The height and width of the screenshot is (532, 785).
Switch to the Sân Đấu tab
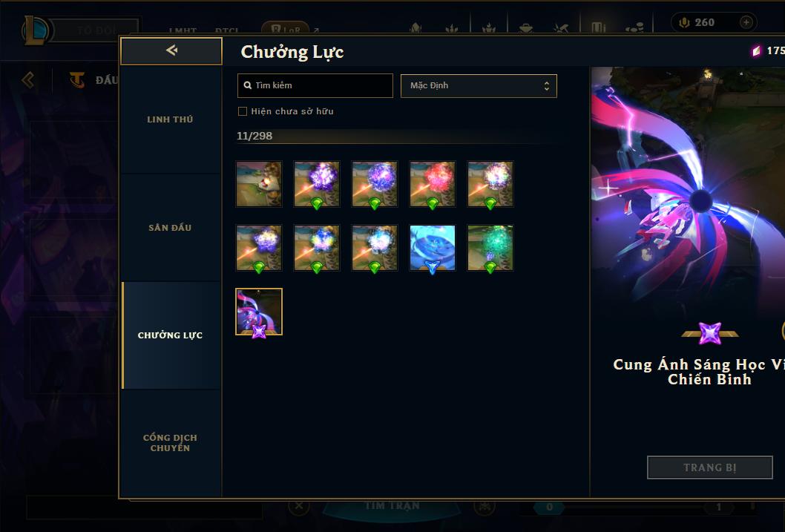point(170,228)
